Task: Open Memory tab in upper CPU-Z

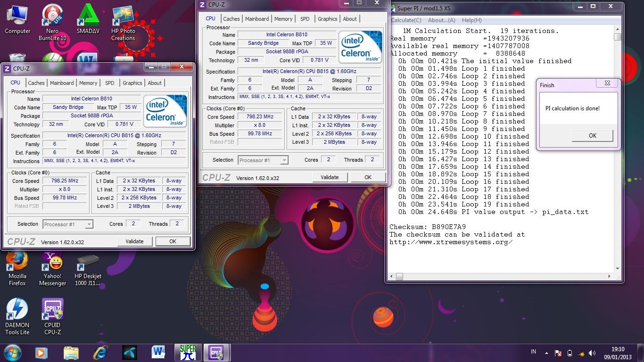Action: coord(283,19)
